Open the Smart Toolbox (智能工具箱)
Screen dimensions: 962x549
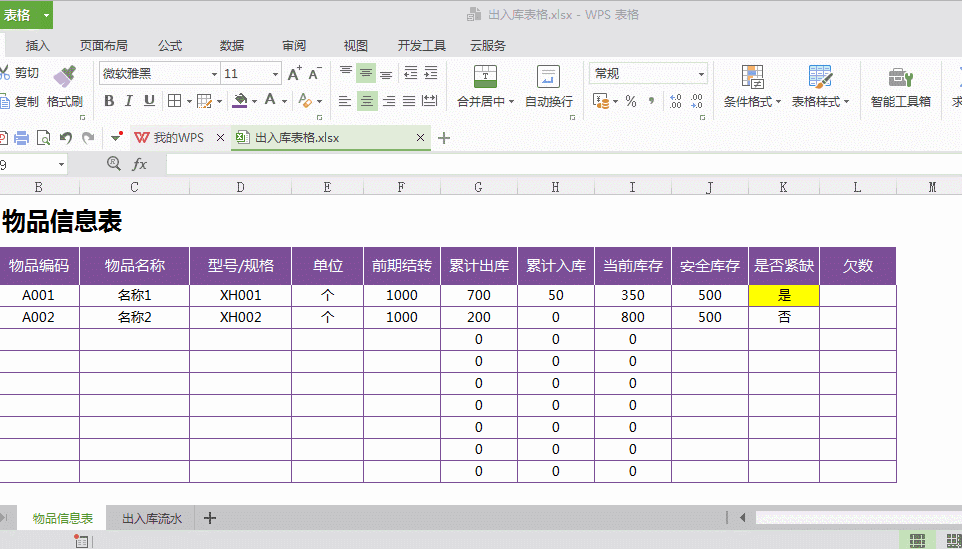(901, 86)
